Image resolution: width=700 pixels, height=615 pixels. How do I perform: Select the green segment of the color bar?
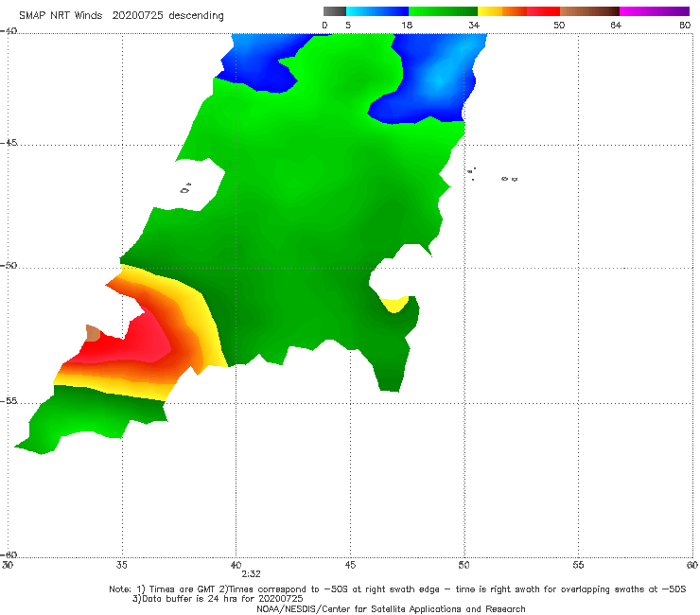[443, 11]
